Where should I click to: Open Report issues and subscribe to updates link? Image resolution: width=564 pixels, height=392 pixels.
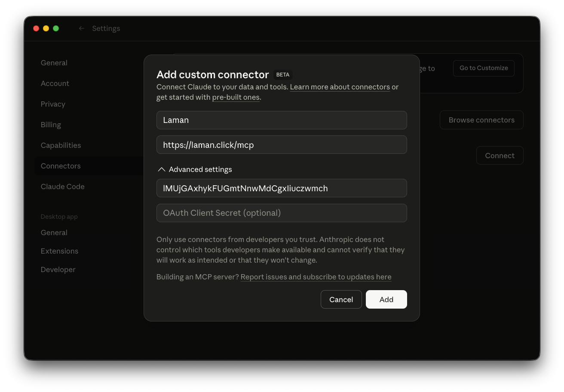pyautogui.click(x=316, y=277)
